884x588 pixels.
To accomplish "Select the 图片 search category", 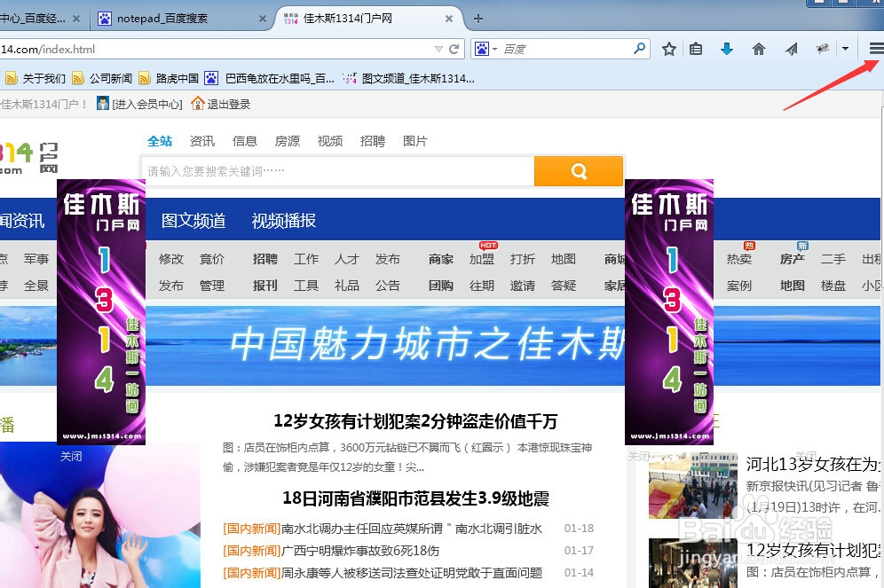I will click(415, 141).
